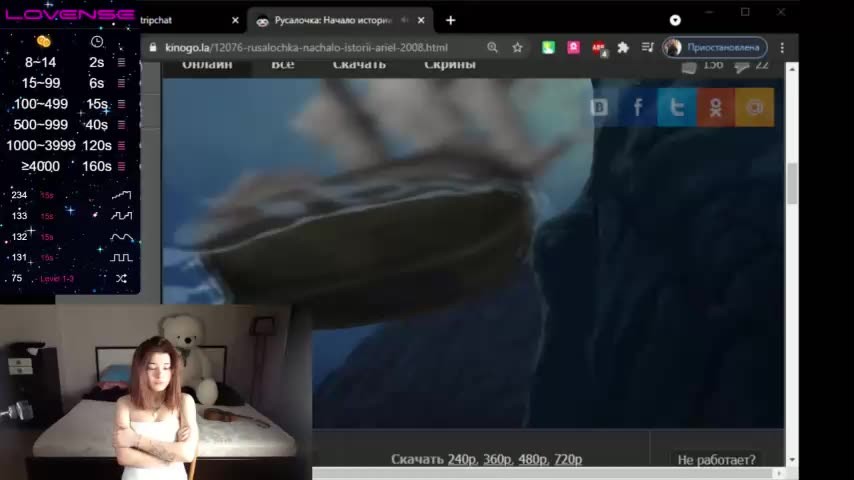Share via the Mail.ru @ icon
The width and height of the screenshot is (854, 480).
coord(755,107)
